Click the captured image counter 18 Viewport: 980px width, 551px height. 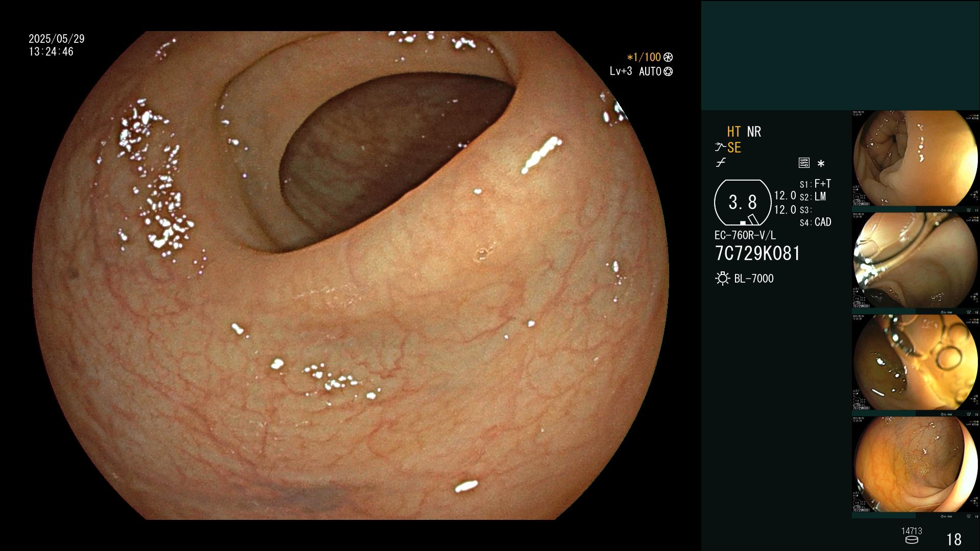point(954,539)
